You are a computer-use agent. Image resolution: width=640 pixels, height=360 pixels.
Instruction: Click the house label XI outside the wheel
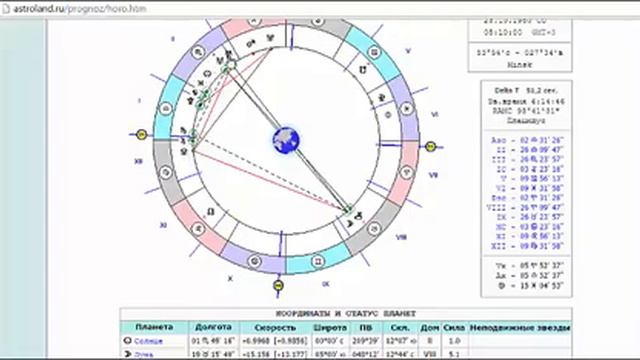coord(163,225)
